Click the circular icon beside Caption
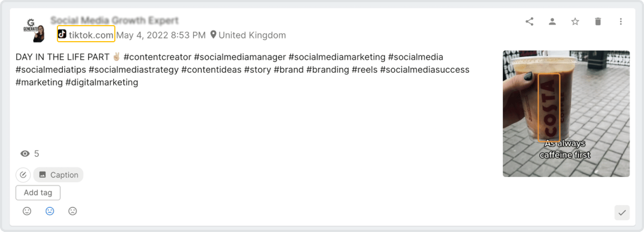 (x=23, y=175)
